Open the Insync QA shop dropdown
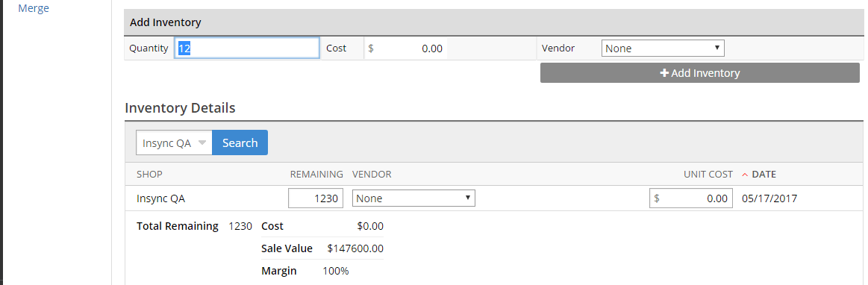The image size is (868, 285). (175, 142)
